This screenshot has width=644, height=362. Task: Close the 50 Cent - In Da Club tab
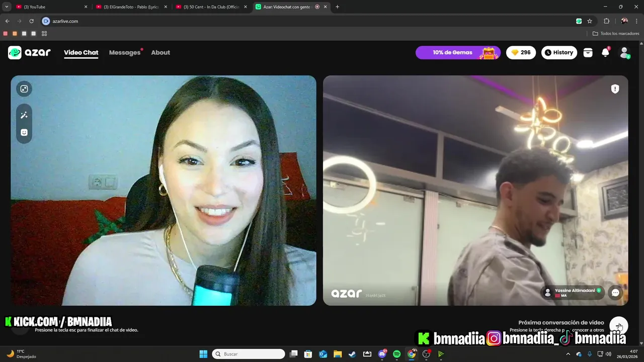pos(246,7)
